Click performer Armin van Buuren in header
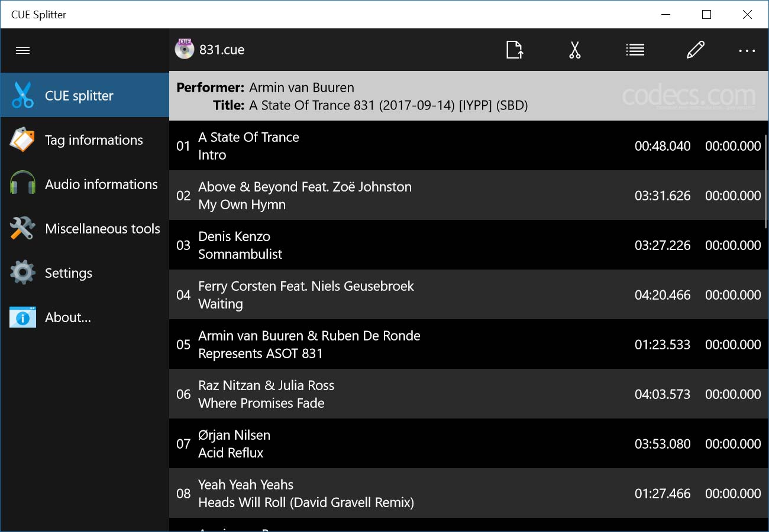Viewport: 769px width, 532px height. 302,87
